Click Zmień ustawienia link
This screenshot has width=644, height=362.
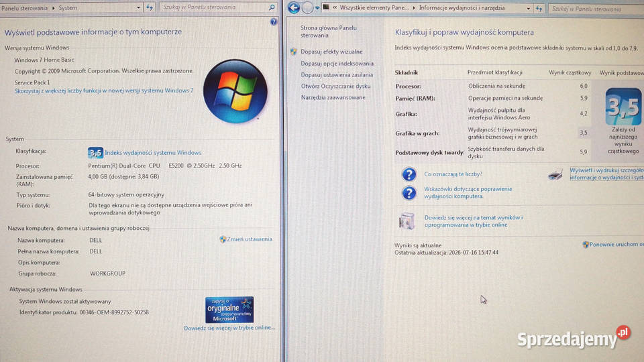pos(250,239)
